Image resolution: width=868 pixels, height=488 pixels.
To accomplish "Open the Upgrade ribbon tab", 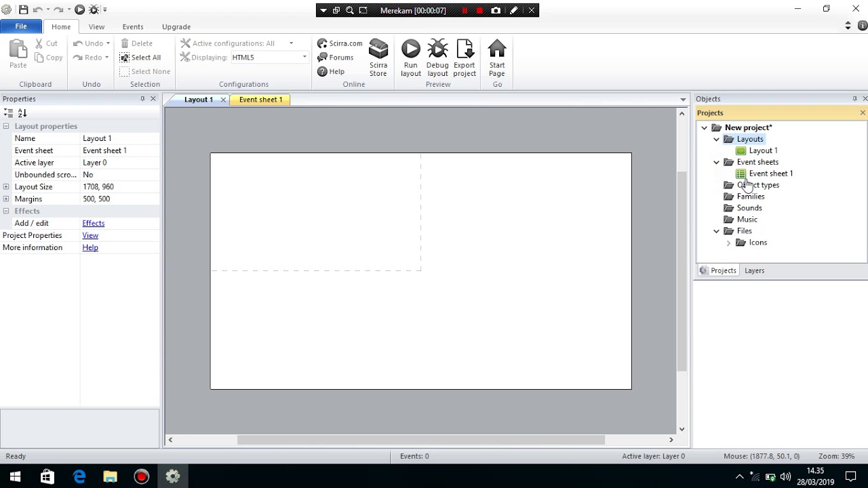I will pos(176,26).
